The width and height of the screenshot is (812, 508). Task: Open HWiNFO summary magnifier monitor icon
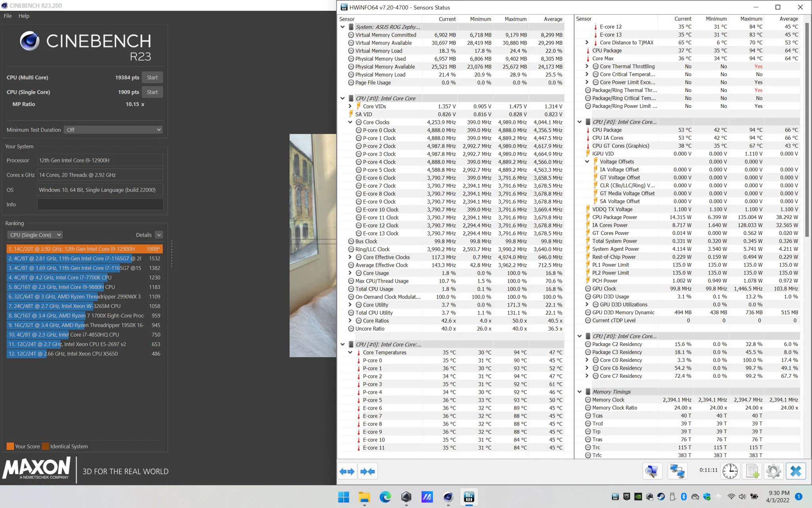[x=652, y=471]
